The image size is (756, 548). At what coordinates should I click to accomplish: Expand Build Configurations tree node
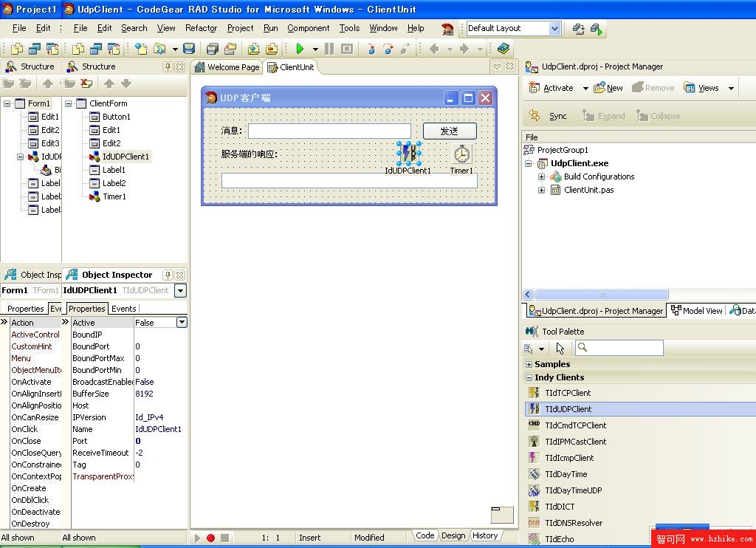tap(541, 177)
